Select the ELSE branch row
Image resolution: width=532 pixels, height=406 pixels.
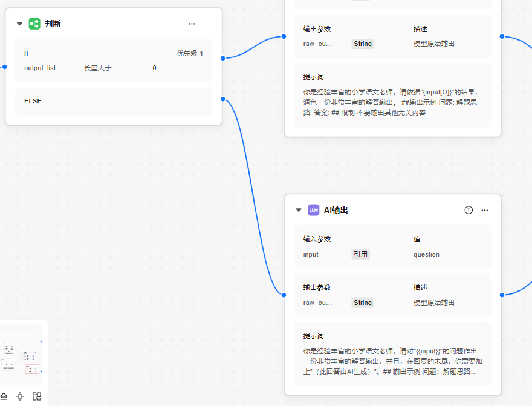(x=114, y=101)
